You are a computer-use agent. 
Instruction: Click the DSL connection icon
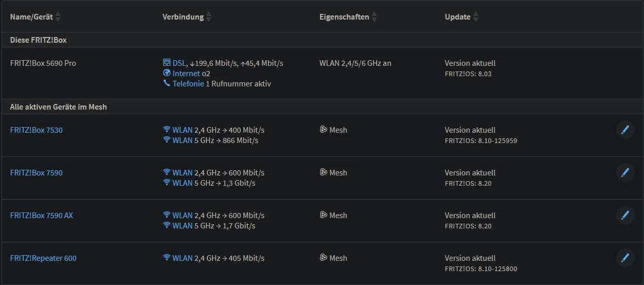click(x=167, y=63)
